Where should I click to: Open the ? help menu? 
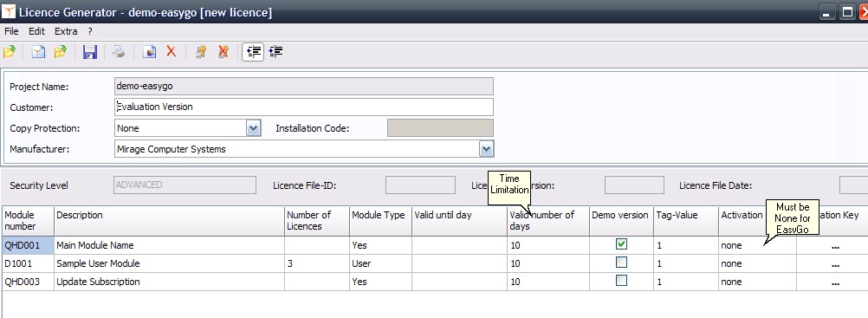click(x=90, y=31)
